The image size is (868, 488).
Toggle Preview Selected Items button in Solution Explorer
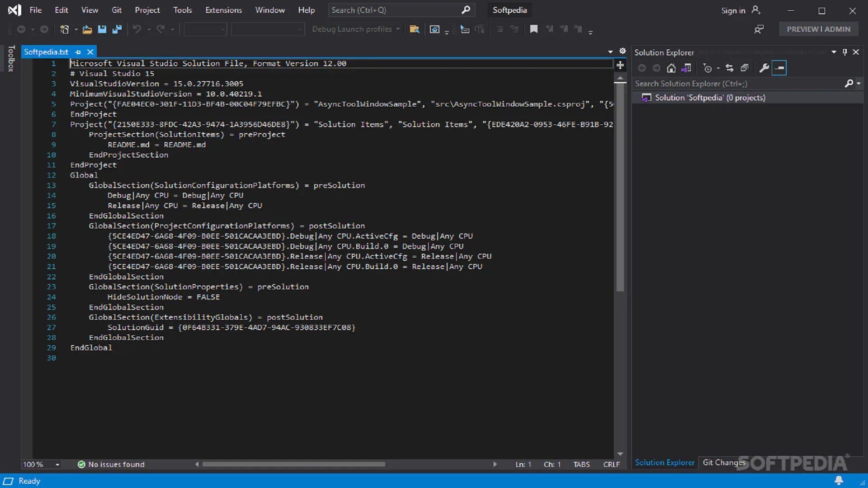tap(779, 68)
